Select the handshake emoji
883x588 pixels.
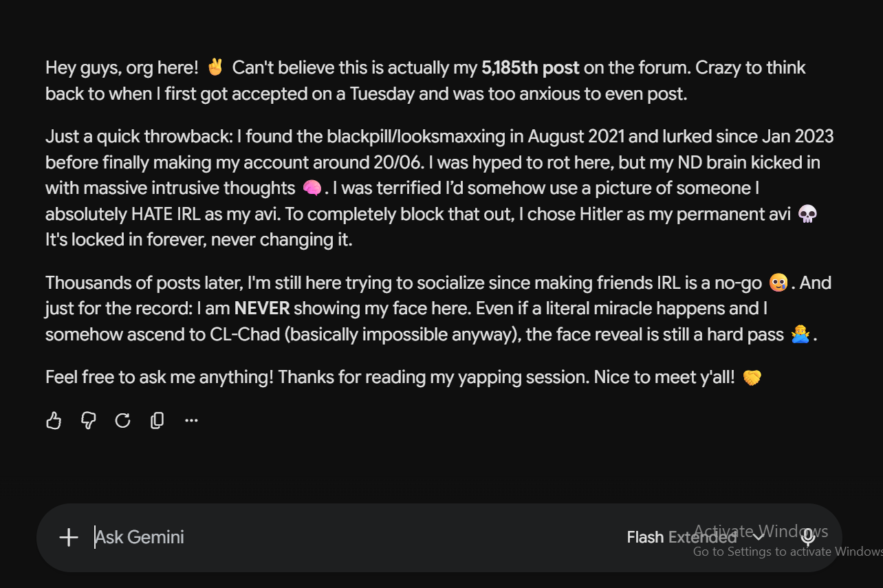(752, 377)
